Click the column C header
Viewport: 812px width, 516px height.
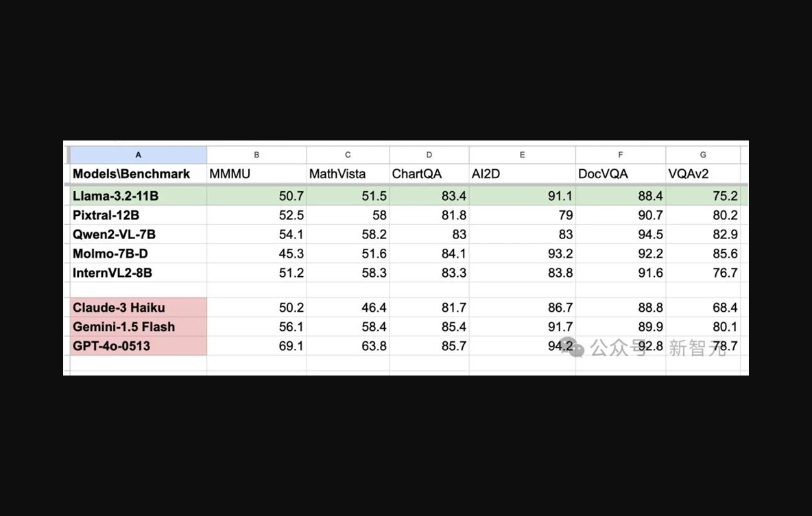point(348,155)
